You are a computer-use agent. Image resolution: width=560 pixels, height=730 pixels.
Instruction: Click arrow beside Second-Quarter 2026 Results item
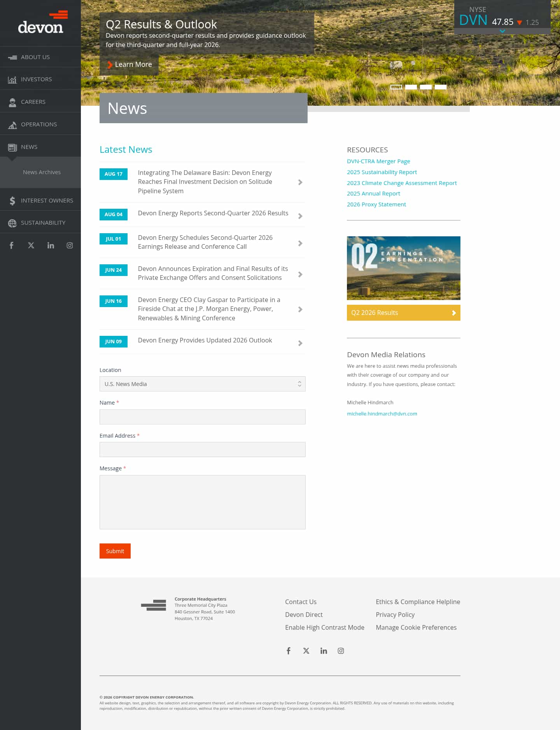tap(300, 216)
